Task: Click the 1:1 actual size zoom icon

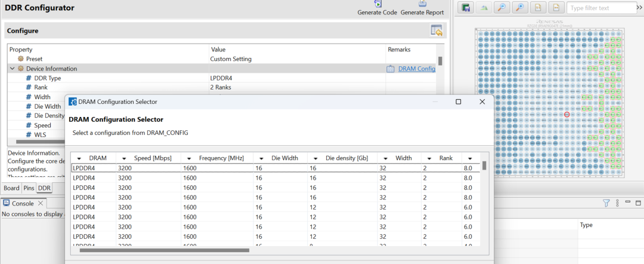Action: (x=538, y=7)
